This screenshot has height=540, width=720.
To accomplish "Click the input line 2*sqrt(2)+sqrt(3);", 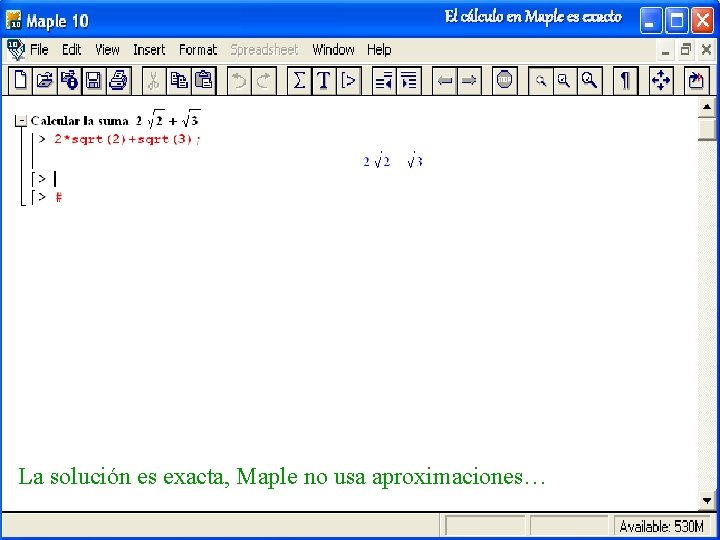I will (x=127, y=139).
